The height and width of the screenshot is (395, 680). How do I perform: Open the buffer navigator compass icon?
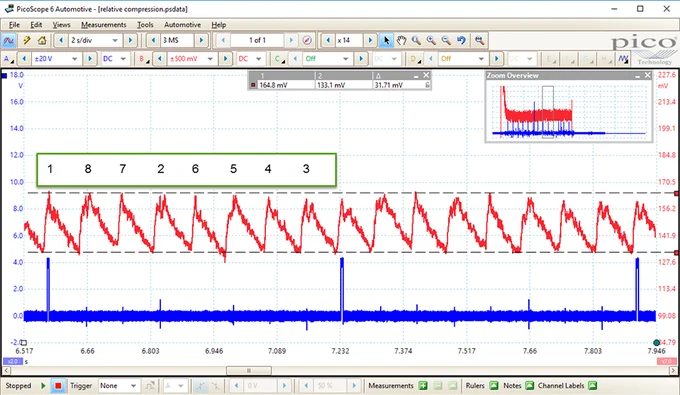(x=307, y=40)
